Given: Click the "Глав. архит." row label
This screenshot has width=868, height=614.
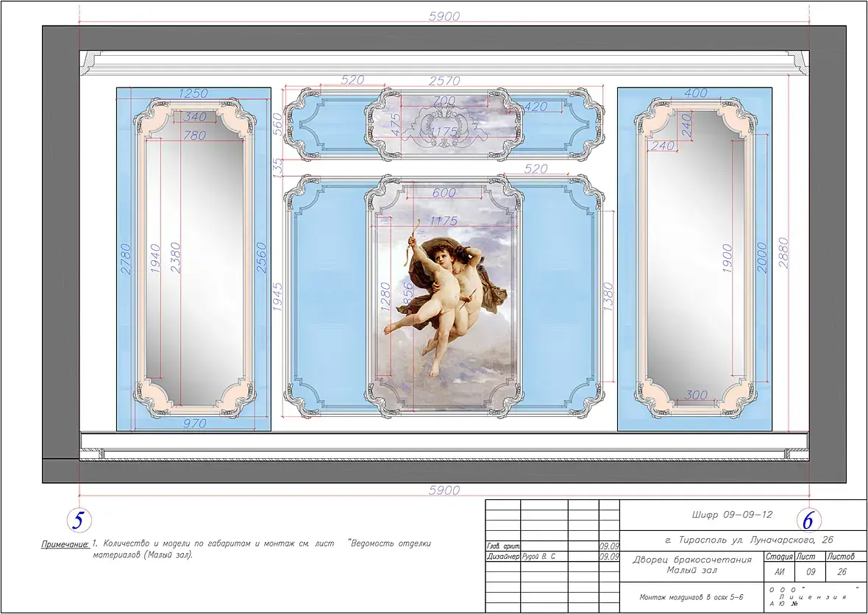Looking at the screenshot, I should point(503,546).
